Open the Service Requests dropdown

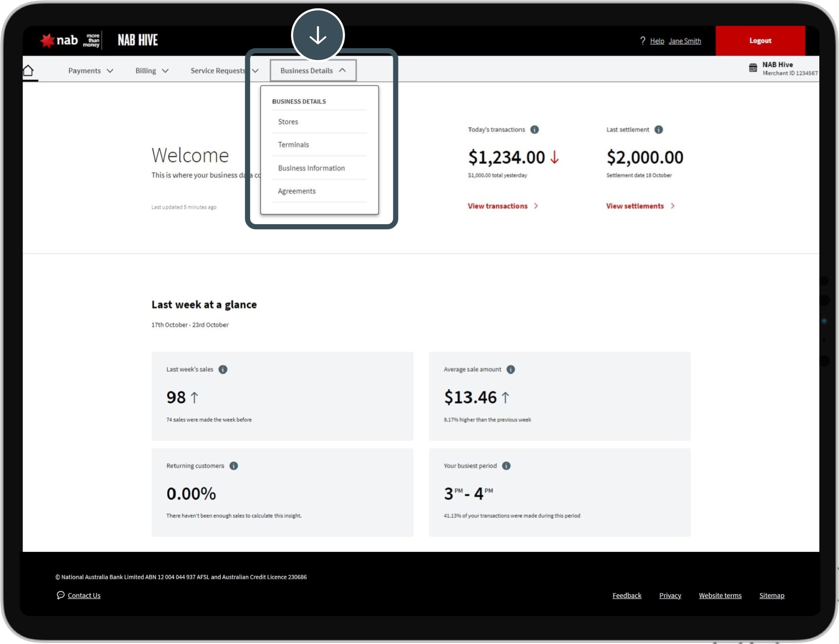point(224,71)
